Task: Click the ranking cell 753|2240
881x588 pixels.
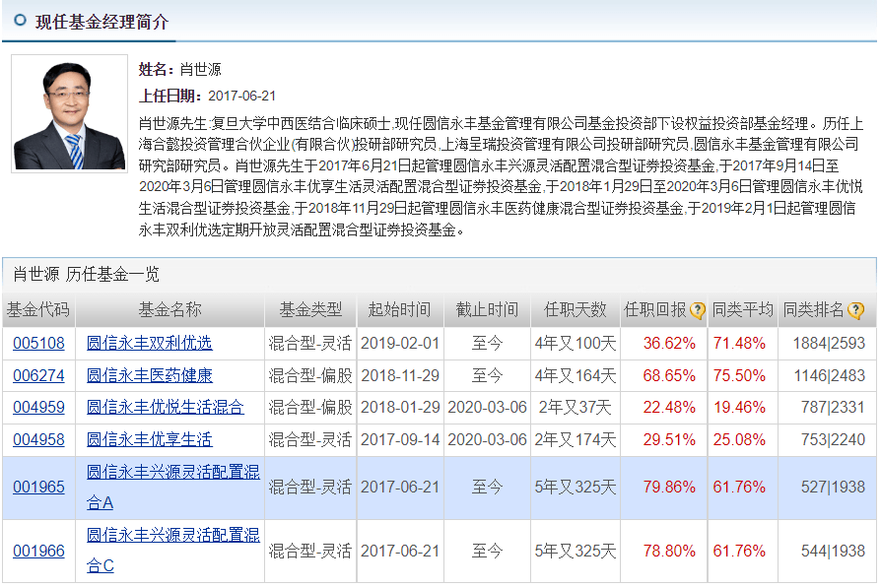Action: tap(833, 439)
